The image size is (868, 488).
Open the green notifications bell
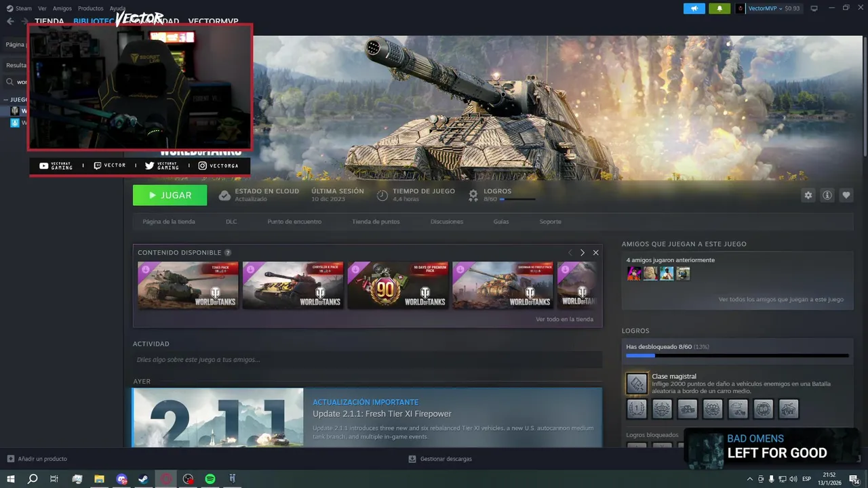pos(719,8)
